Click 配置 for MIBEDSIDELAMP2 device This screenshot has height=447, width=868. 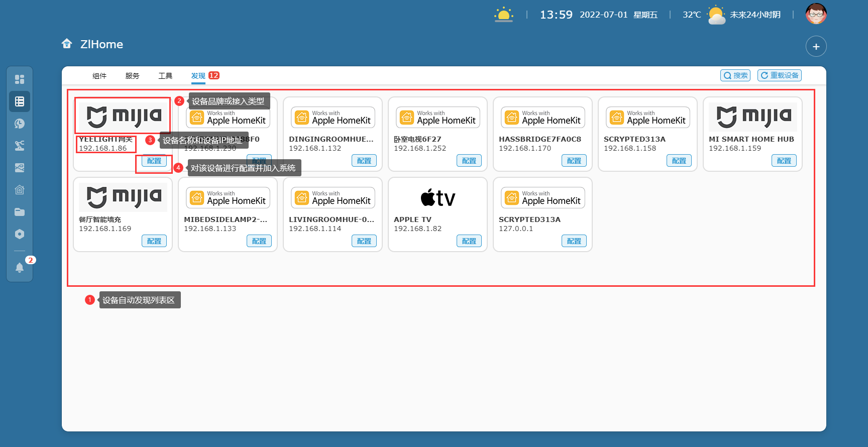[x=259, y=241]
